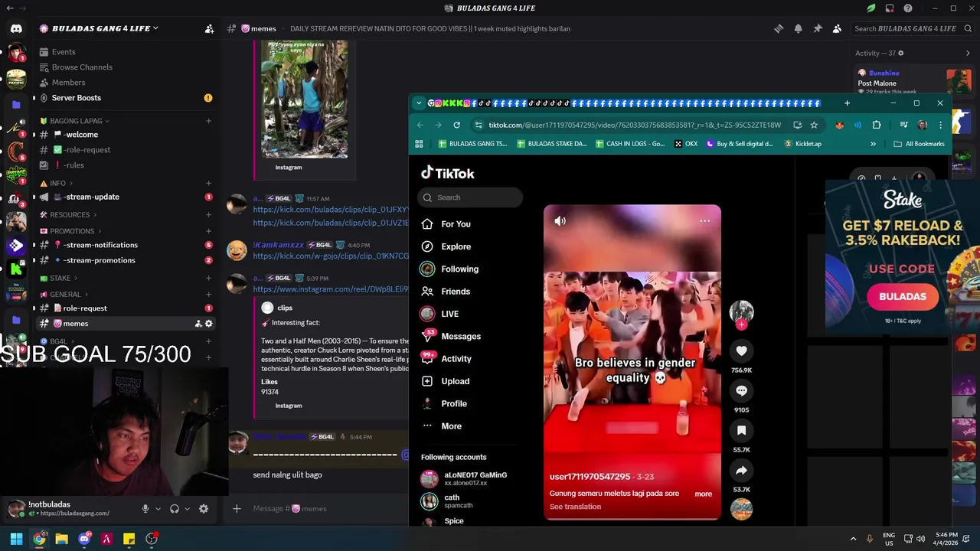This screenshot has width=980, height=551.
Task: Expand TikTok More menu
Action: click(x=451, y=426)
